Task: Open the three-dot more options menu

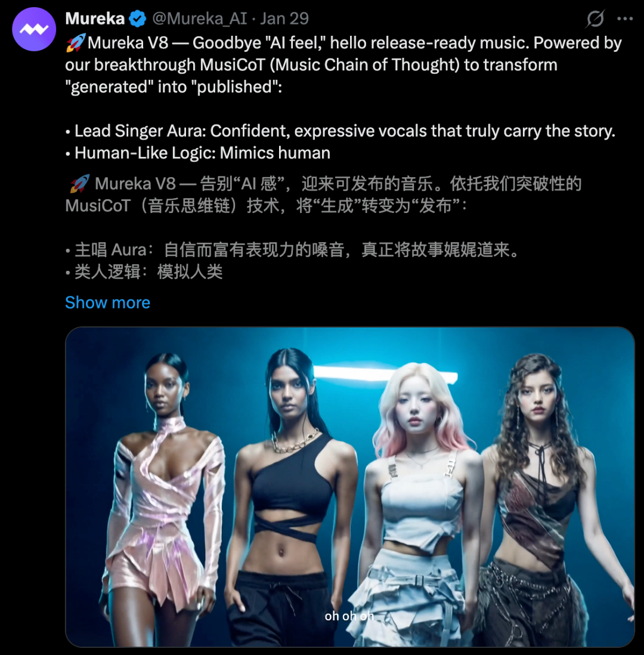Action: click(x=625, y=18)
